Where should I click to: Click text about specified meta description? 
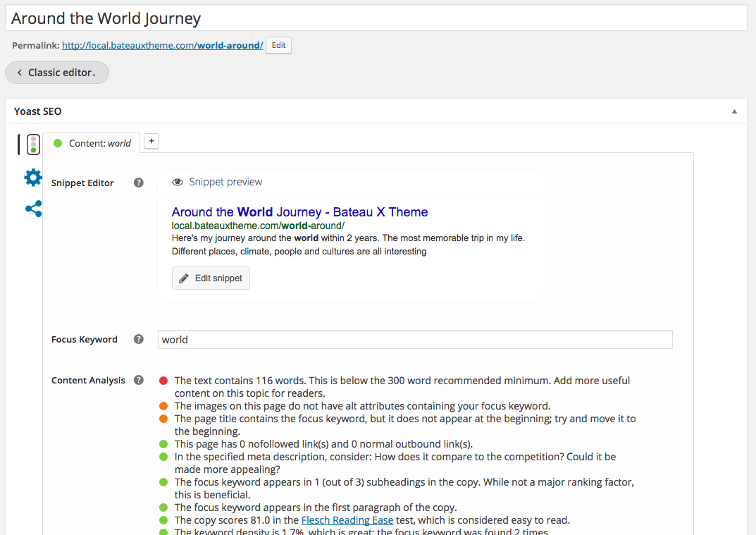pyautogui.click(x=395, y=463)
